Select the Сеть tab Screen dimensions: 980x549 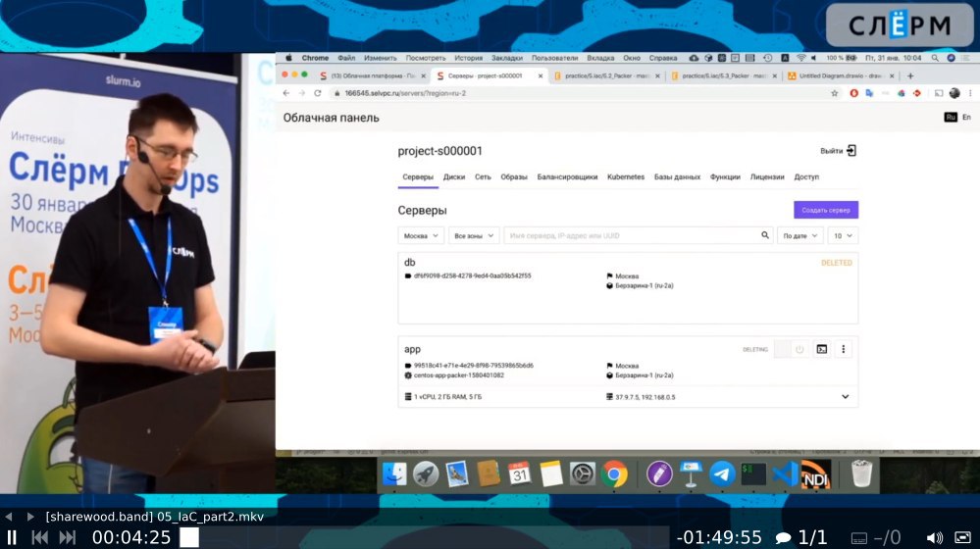[x=483, y=177]
